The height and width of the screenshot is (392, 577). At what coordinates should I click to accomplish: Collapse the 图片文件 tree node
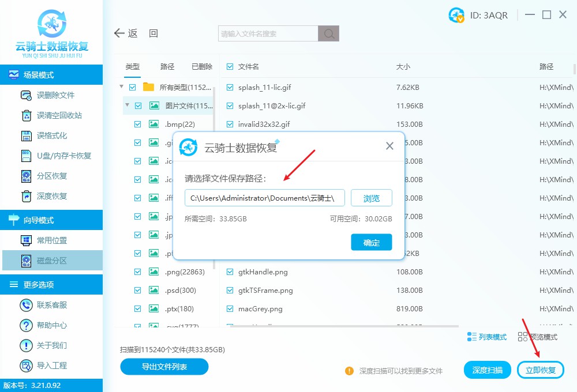pos(128,105)
